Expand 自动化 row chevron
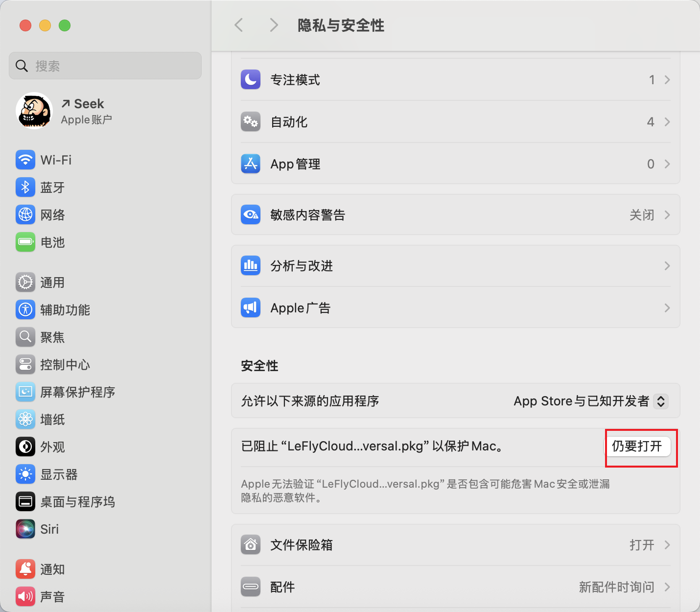The image size is (700, 612). 667,122
